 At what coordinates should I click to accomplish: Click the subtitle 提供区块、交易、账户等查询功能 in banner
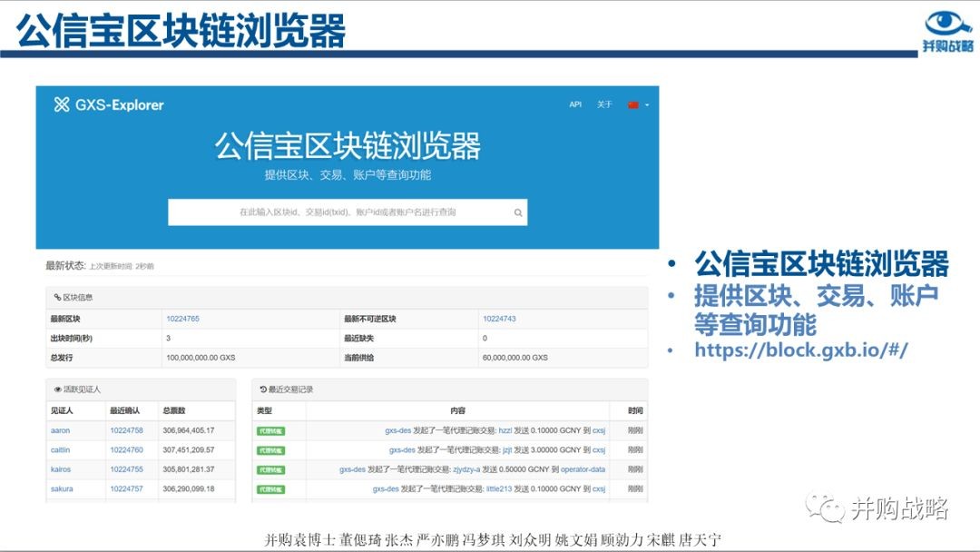coord(348,175)
